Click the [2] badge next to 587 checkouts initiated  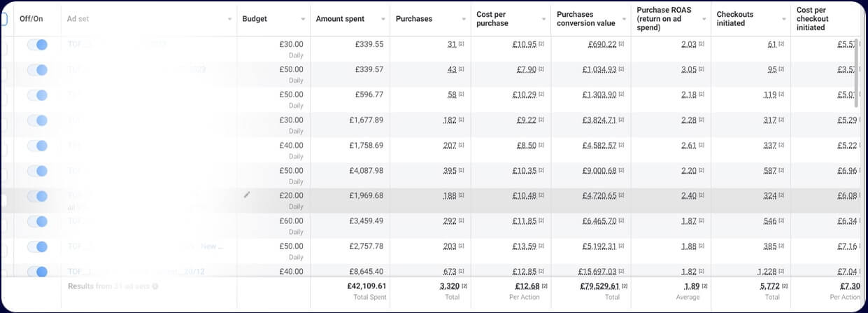click(x=781, y=171)
